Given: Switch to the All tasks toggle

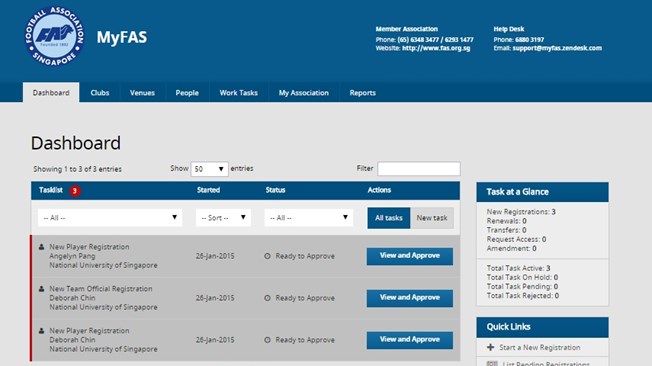Looking at the screenshot, I should pyautogui.click(x=389, y=218).
